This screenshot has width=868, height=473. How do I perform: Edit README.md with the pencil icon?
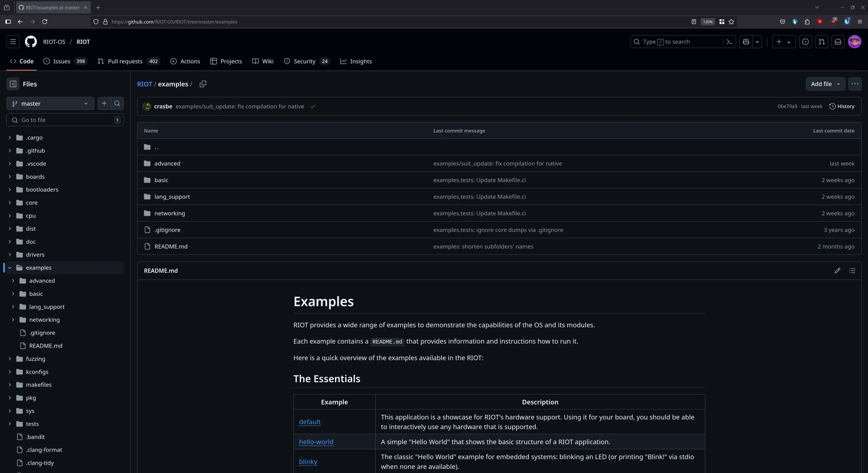coord(837,270)
